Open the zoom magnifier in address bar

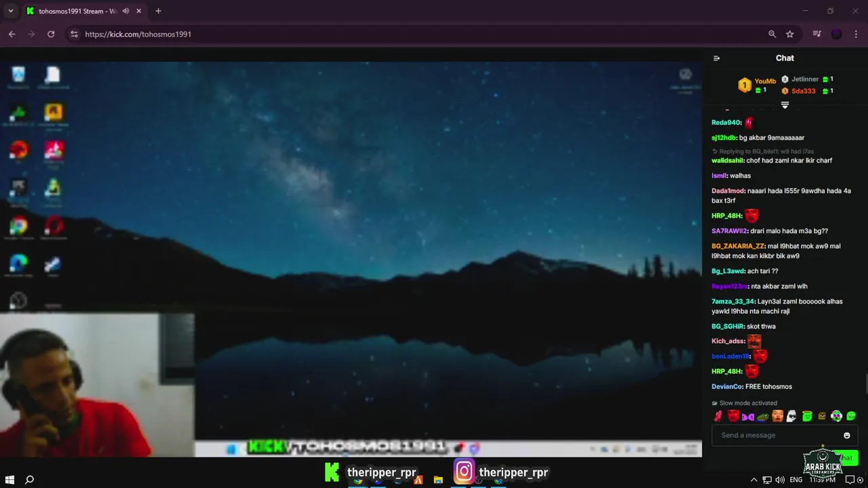point(772,34)
